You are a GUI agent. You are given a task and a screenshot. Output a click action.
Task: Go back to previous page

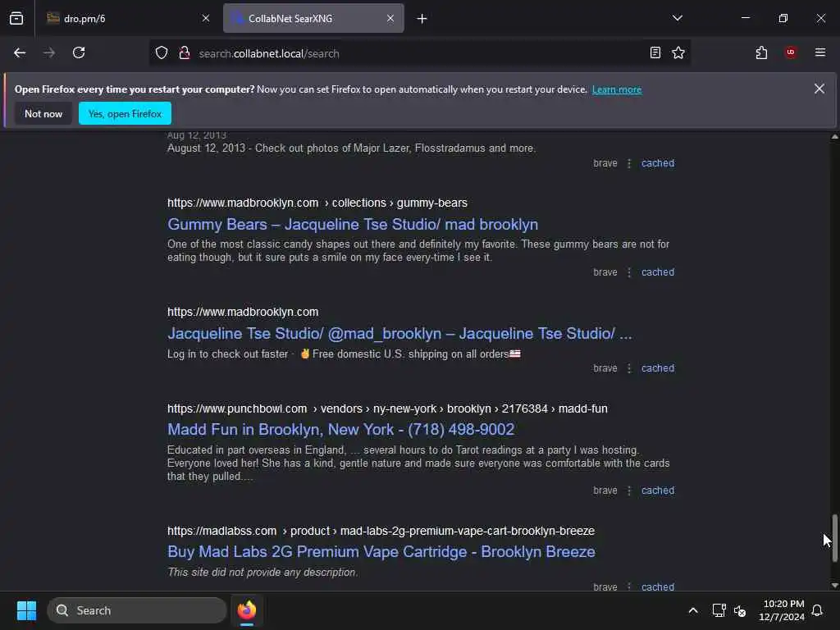click(x=20, y=53)
